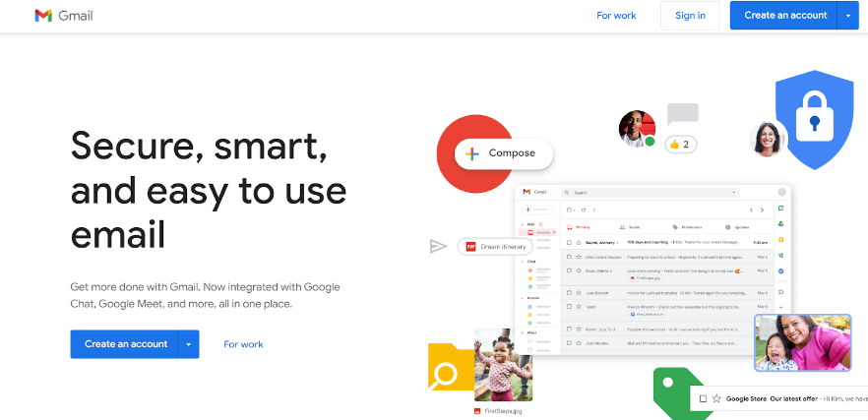The width and height of the screenshot is (868, 420).
Task: Click the previous-page arrow in the mock inbox
Action: (x=751, y=210)
